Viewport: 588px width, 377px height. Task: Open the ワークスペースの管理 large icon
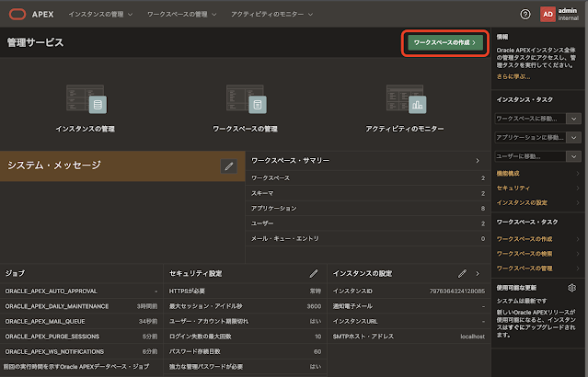pyautogui.click(x=247, y=99)
